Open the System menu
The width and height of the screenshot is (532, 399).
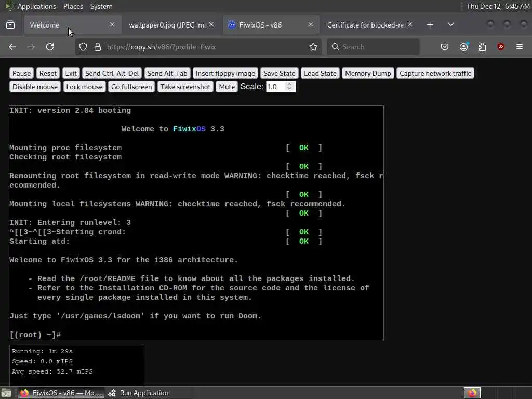point(101,6)
